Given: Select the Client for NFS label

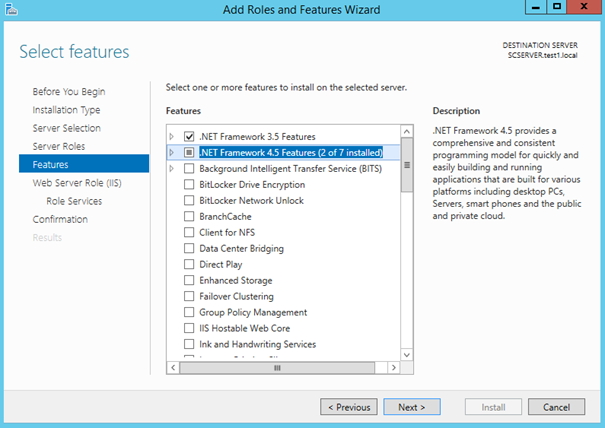Looking at the screenshot, I should click(x=227, y=232).
